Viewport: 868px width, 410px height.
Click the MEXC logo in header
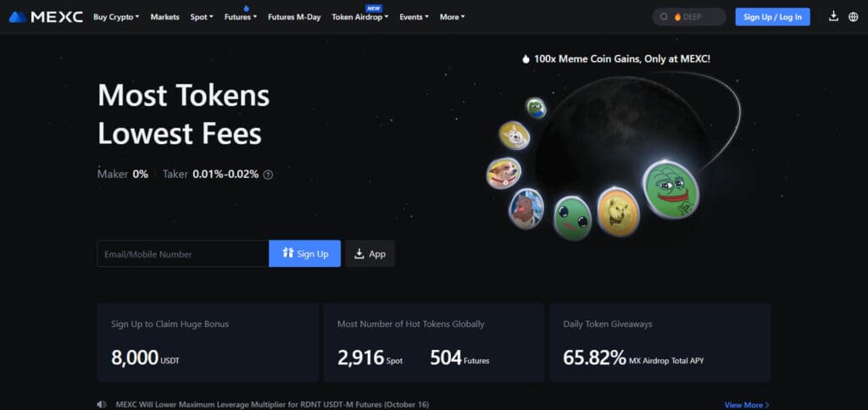pos(46,17)
